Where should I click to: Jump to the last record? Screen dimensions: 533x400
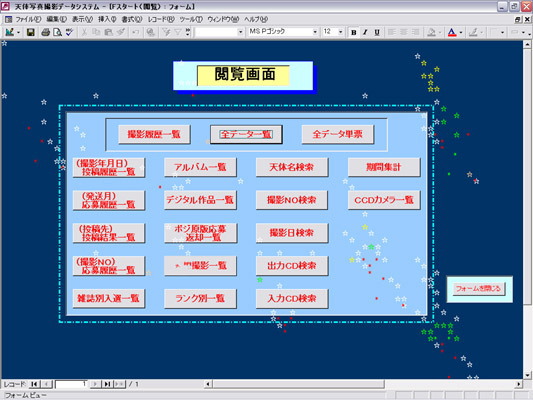click(107, 384)
